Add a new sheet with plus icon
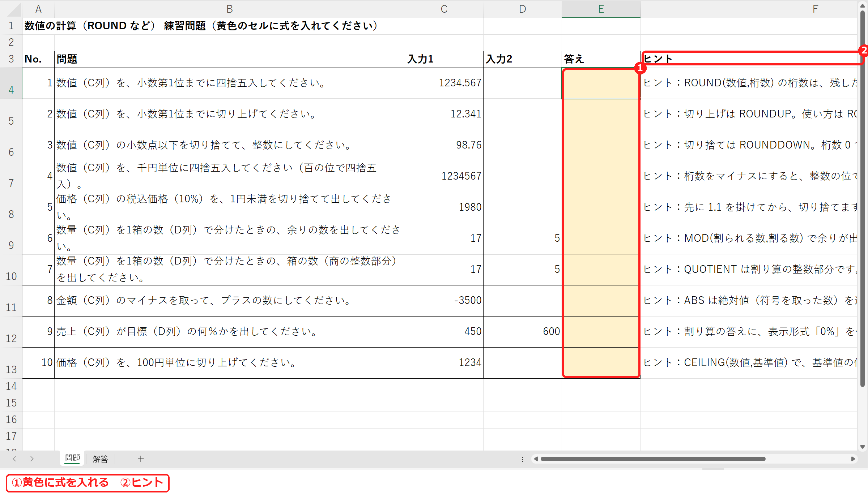Image resolution: width=868 pixels, height=495 pixels. 141,459
